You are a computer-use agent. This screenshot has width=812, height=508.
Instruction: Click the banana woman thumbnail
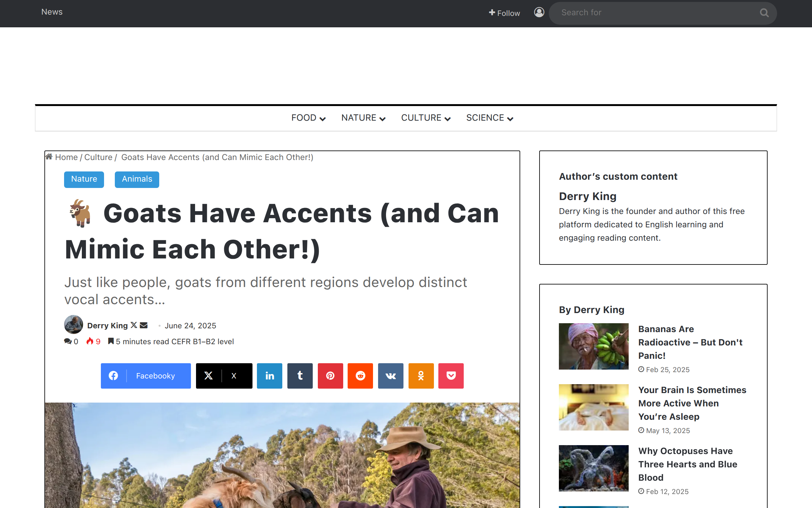coord(593,346)
